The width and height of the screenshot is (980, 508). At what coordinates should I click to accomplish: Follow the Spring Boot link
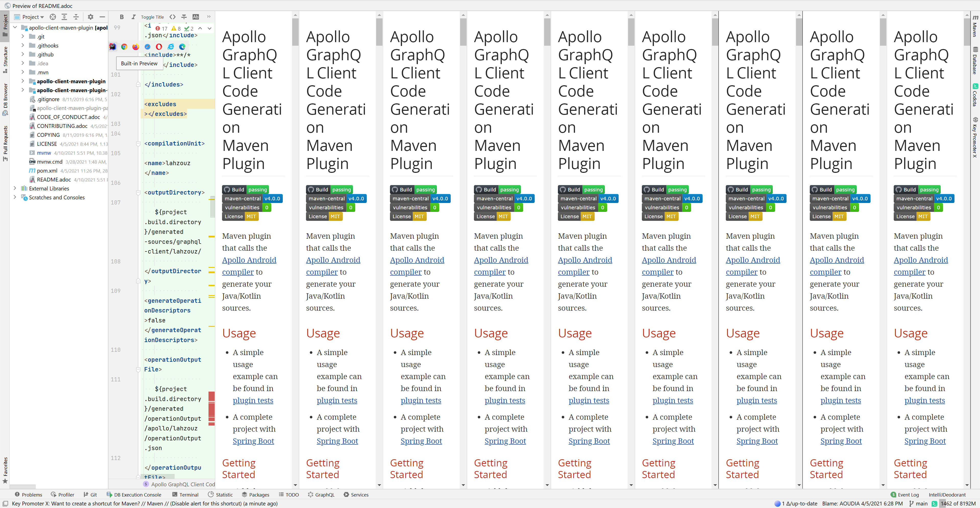[253, 441]
